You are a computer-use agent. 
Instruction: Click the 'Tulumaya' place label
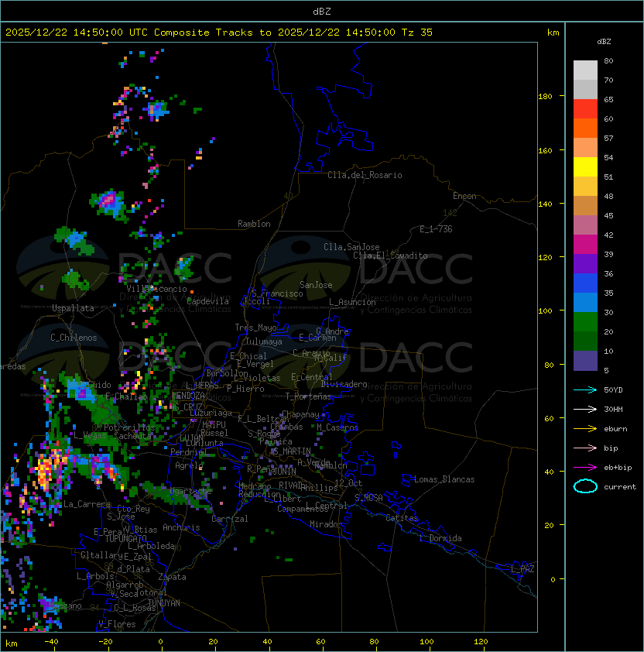[x=264, y=341]
